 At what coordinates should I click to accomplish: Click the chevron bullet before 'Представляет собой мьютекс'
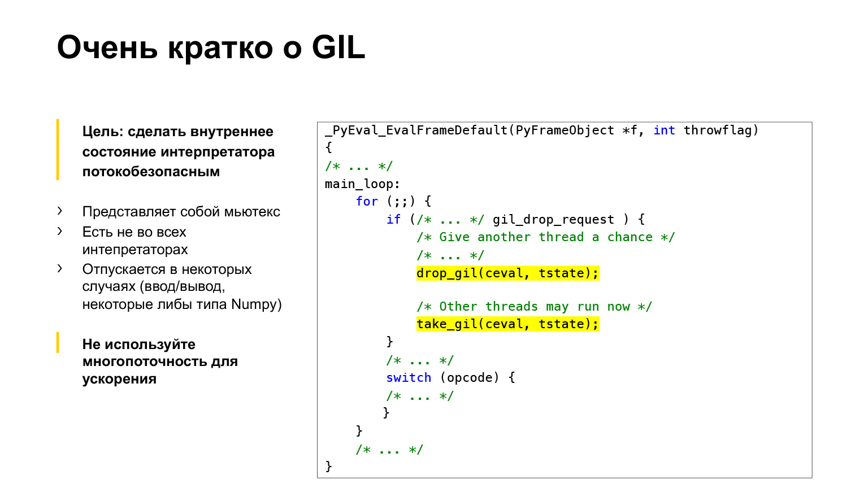60,211
